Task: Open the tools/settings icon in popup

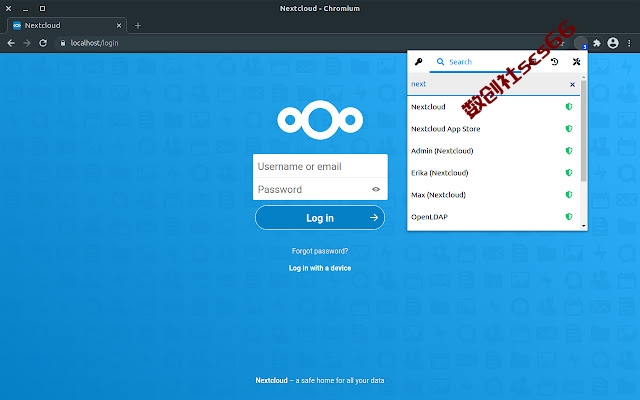Action: click(576, 62)
